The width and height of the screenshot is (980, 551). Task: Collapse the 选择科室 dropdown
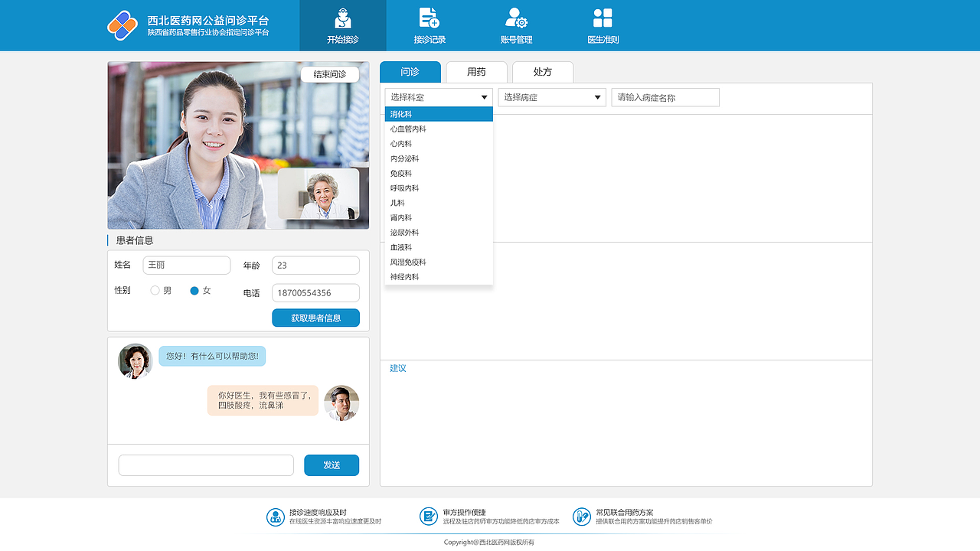coord(439,97)
